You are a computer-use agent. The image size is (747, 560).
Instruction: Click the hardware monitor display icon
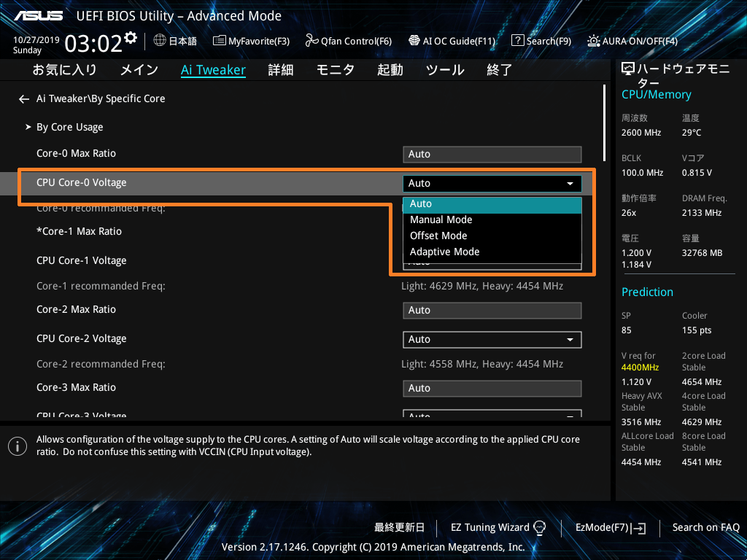pos(628,69)
